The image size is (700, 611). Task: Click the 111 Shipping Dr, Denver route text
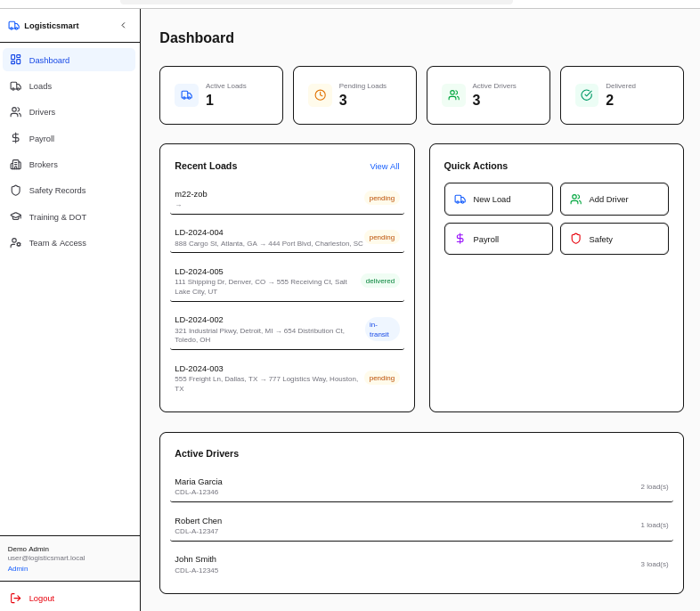click(x=261, y=287)
